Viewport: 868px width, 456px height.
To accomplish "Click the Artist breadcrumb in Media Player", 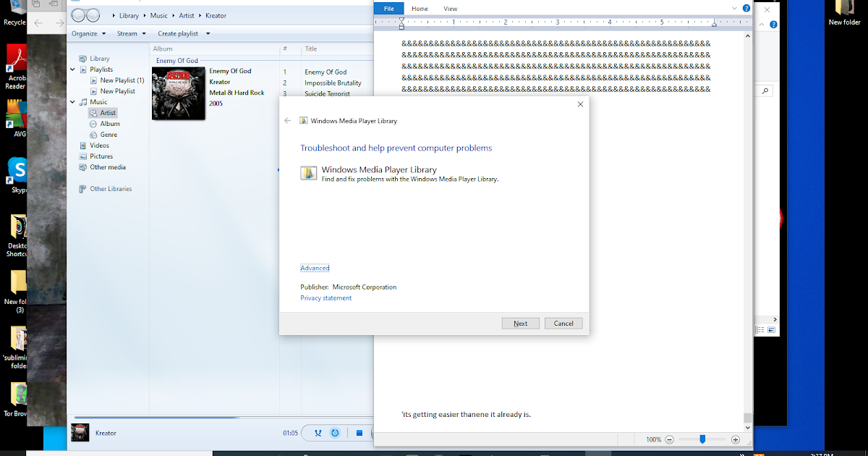I will [x=187, y=15].
